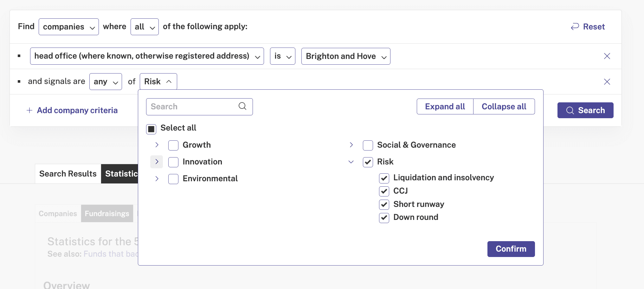Open the all/any match dropdown

coord(145,27)
